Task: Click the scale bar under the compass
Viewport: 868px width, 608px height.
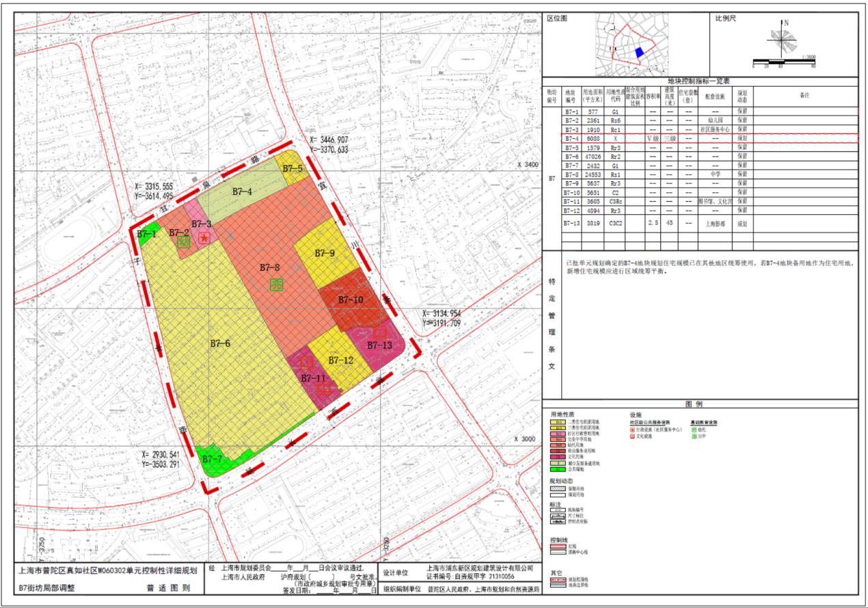Action: point(783,62)
